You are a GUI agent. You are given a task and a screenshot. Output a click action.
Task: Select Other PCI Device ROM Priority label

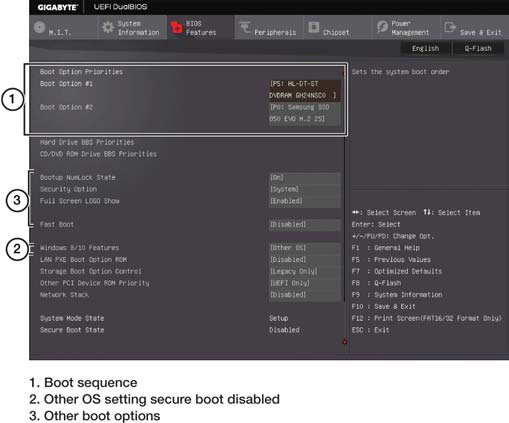95,283
